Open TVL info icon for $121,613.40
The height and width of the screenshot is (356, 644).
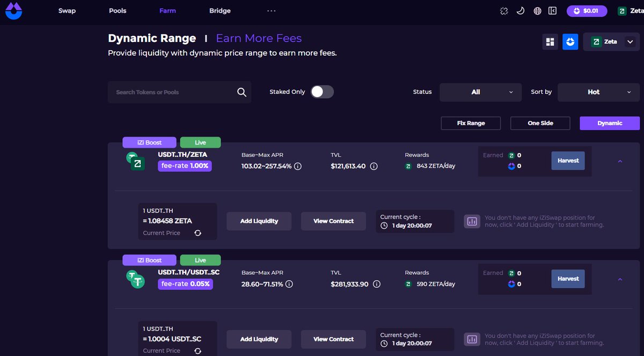(374, 166)
